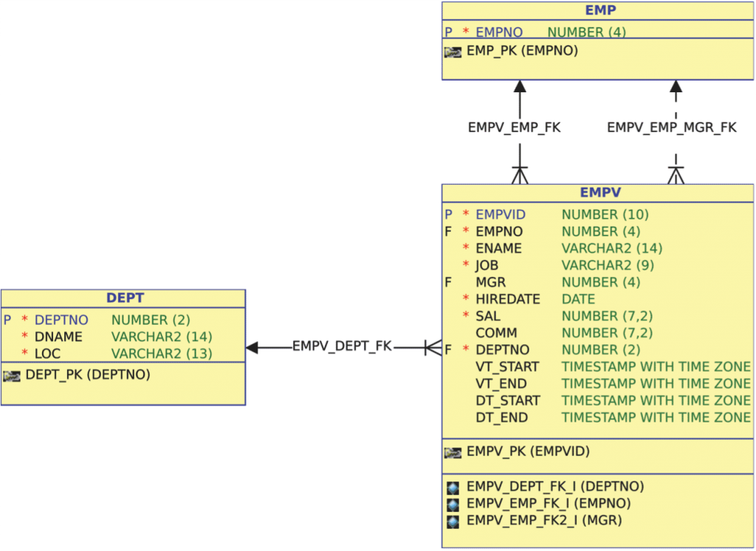Screen dimensions: 756x551
Task: Click the P primary key marker on EMPVID
Action: click(449, 214)
